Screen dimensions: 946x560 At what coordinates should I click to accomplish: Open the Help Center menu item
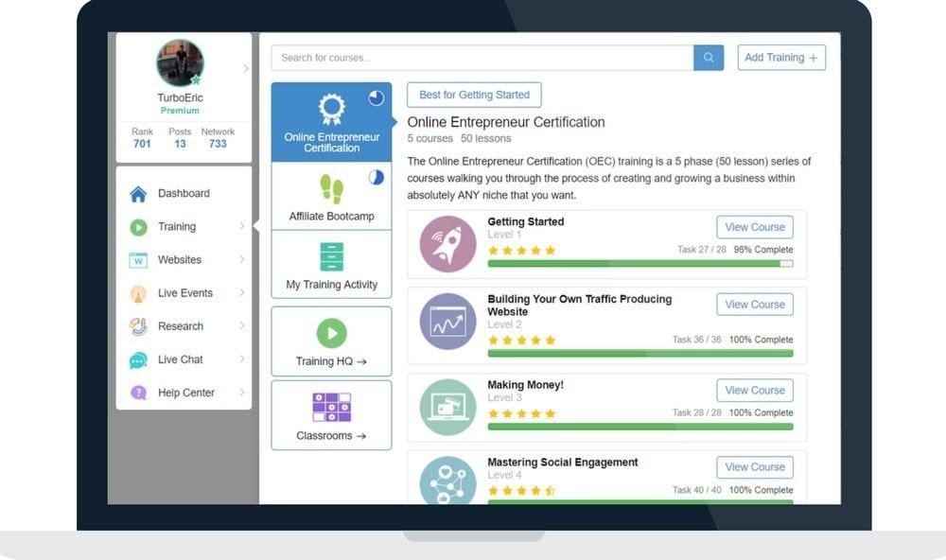184,393
